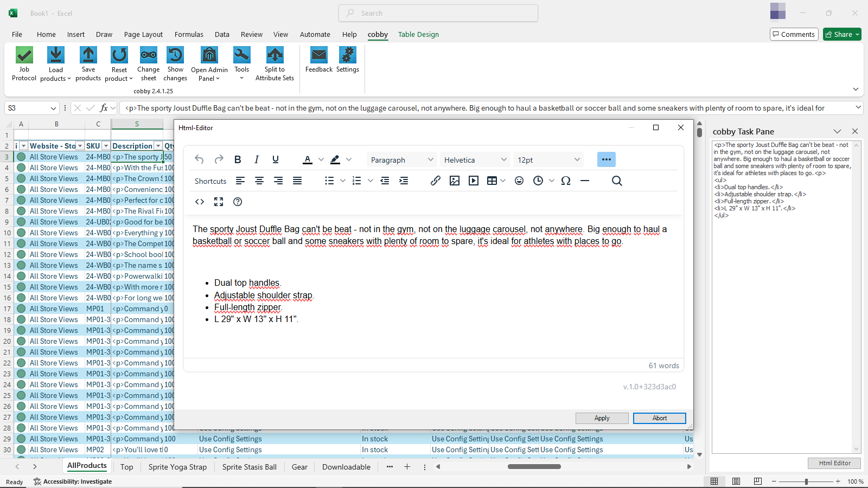Click the Excel search box
The height and width of the screenshot is (488, 868).
click(438, 13)
